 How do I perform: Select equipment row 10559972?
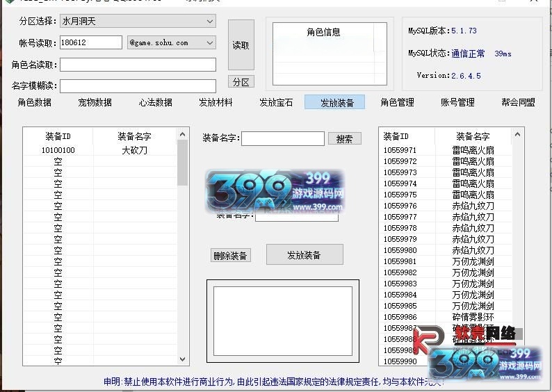tap(446, 161)
